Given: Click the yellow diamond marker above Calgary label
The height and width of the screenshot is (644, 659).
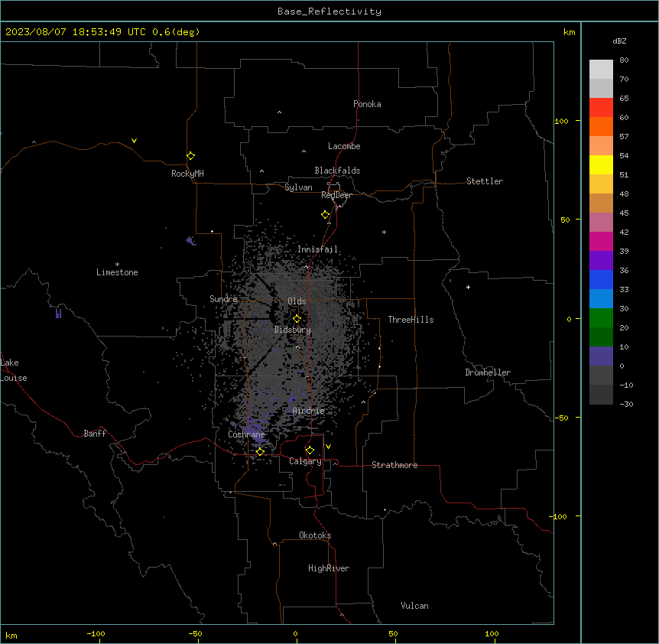Looking at the screenshot, I should click(x=310, y=450).
